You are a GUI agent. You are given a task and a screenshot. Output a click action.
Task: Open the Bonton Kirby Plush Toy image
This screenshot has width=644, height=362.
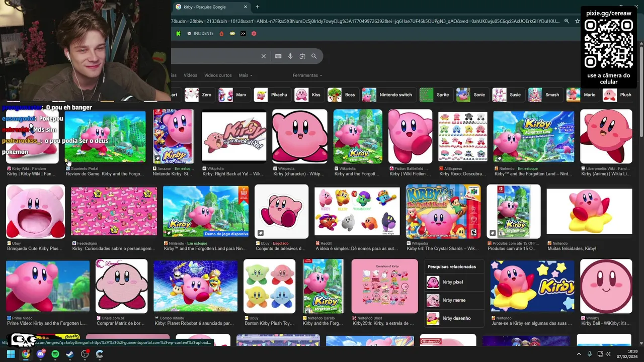tap(269, 286)
